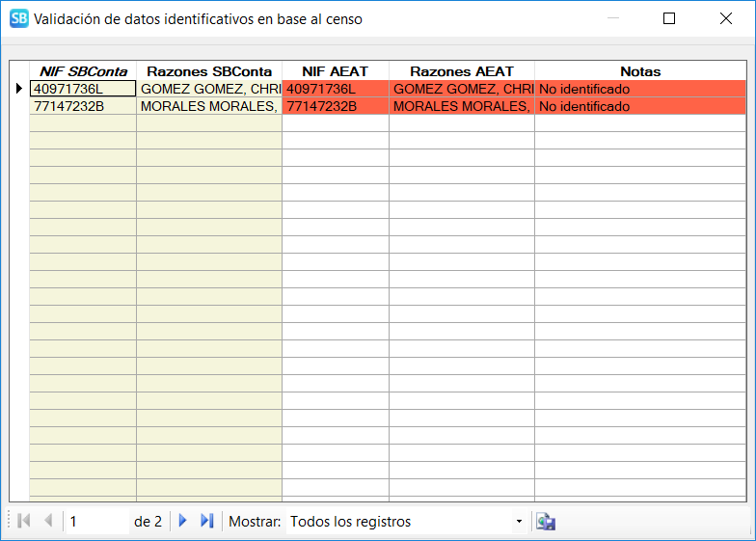
Task: Go to the first record button
Action: pyautogui.click(x=24, y=522)
